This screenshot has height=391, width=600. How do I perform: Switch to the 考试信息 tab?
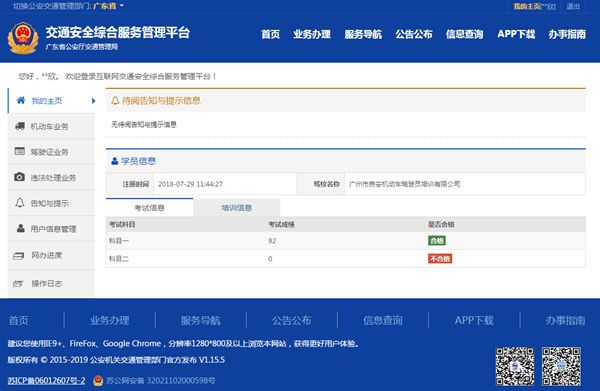149,207
